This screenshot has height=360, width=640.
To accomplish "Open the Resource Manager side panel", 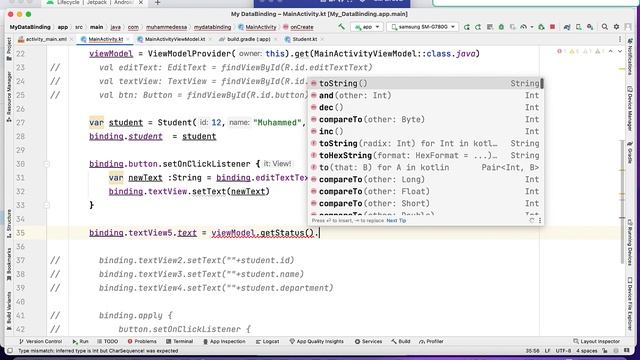I will [x=9, y=96].
